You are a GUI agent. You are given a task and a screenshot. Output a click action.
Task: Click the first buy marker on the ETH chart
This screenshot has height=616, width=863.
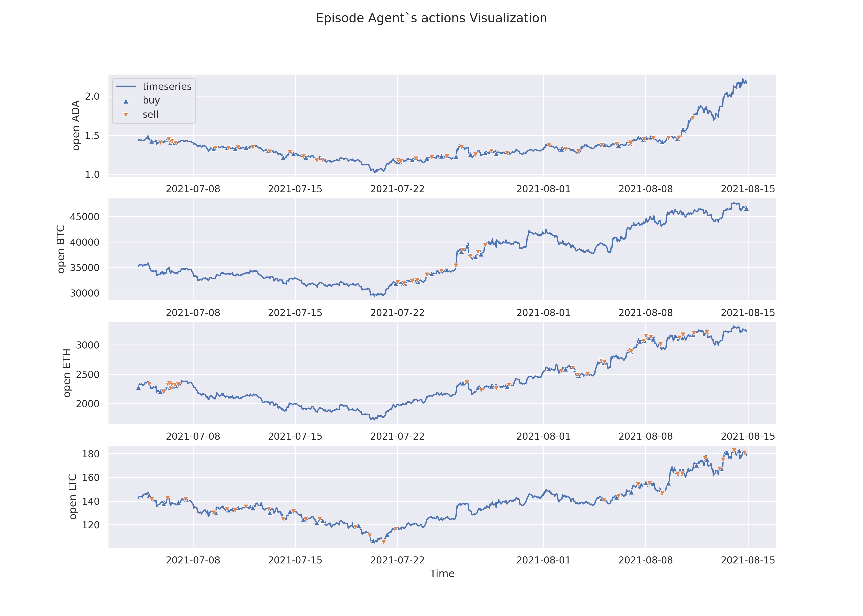[138, 387]
